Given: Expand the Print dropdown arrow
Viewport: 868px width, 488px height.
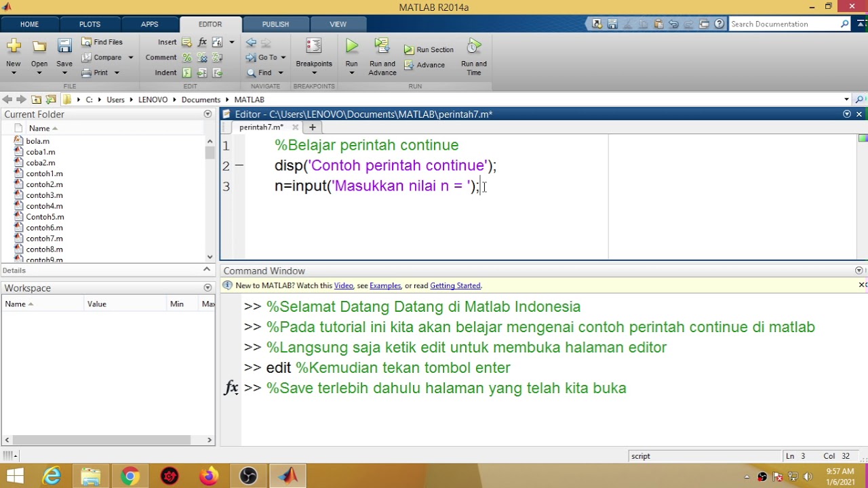Looking at the screenshot, I should (117, 73).
